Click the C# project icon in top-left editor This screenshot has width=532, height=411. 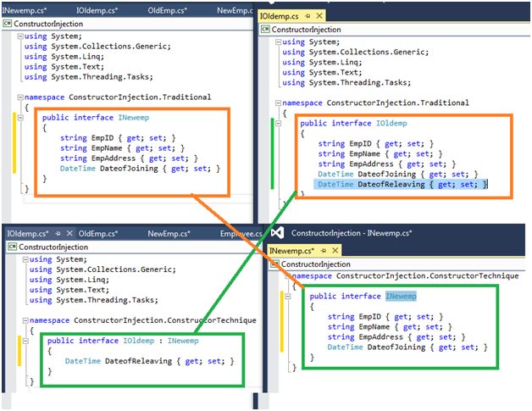[8, 24]
